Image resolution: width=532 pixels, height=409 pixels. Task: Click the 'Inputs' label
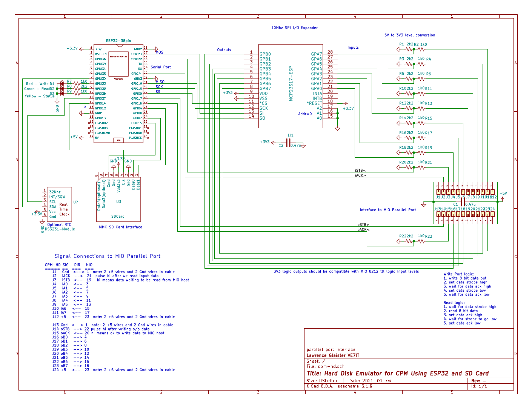[x=353, y=48]
